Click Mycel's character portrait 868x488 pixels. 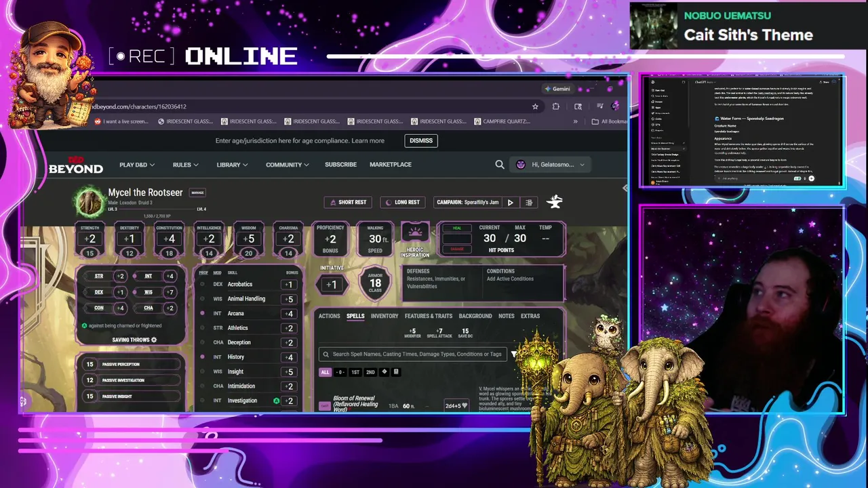(89, 201)
